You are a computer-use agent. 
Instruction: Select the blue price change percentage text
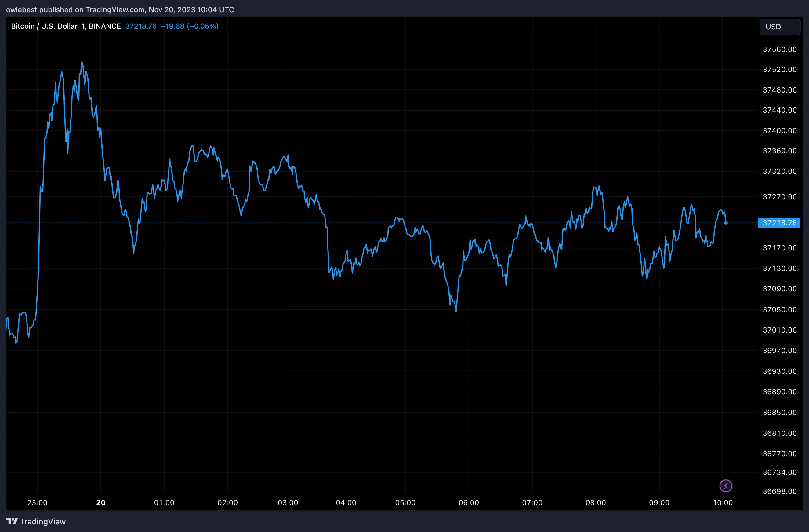[x=203, y=26]
